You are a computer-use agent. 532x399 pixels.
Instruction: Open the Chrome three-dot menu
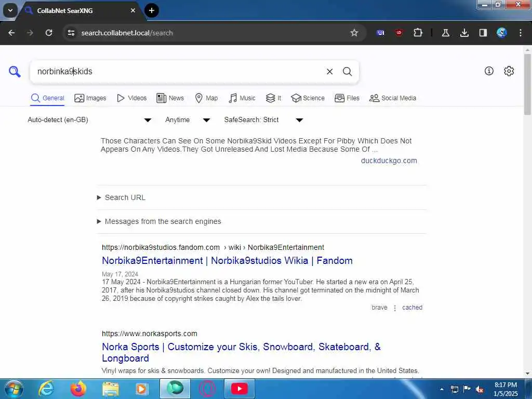(x=521, y=33)
